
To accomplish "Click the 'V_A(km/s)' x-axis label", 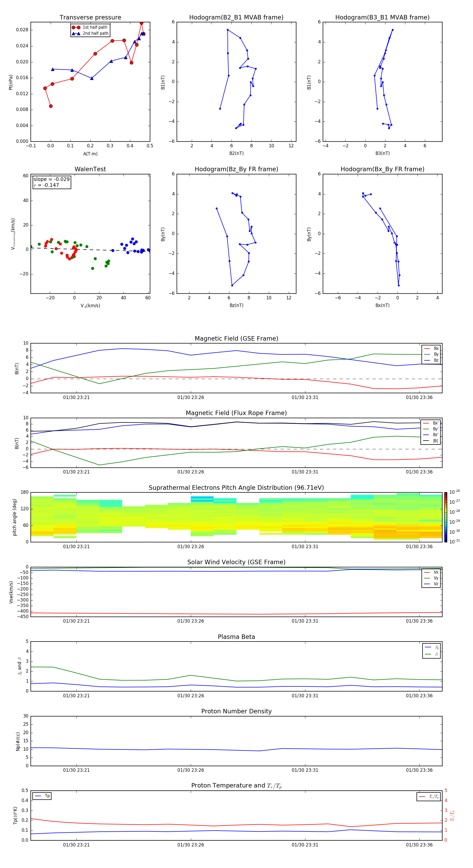I will (90, 306).
